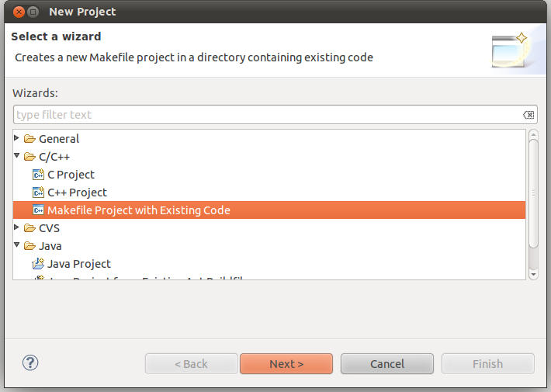Open help with the question mark icon

click(x=30, y=363)
